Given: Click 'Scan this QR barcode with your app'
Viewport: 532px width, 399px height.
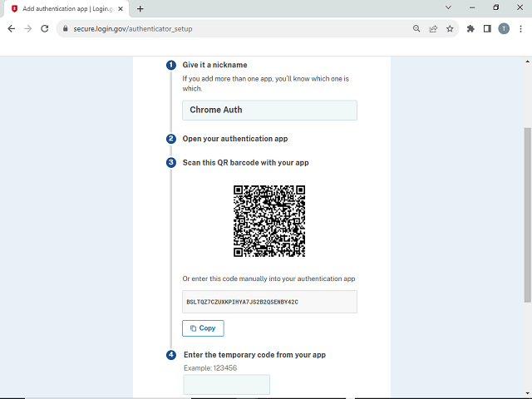Looking at the screenshot, I should pos(246,163).
